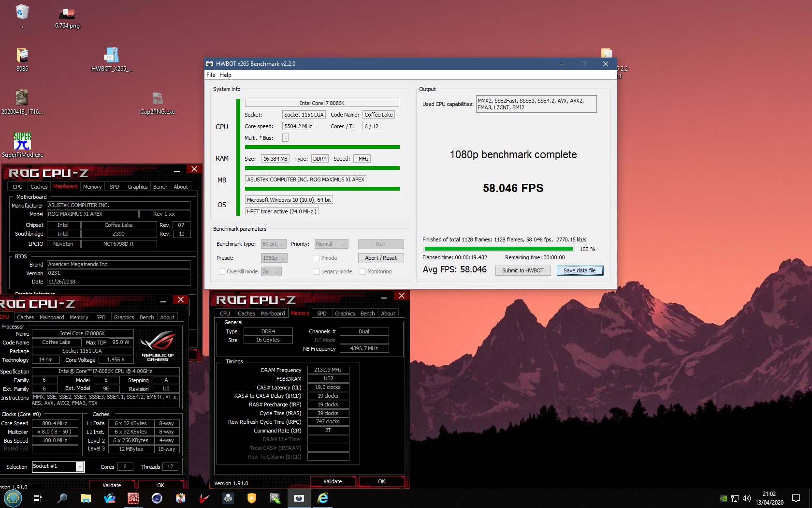Click the Core Voltage 1.456 V value

pos(116,360)
